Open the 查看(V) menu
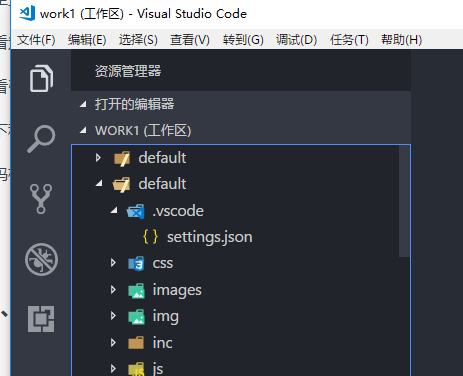This screenshot has height=376, width=463. click(190, 40)
